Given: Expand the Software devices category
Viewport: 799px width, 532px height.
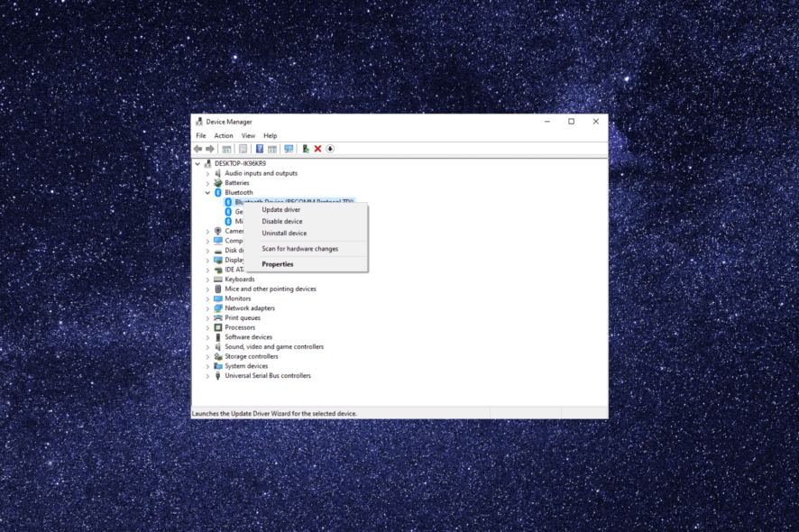Looking at the screenshot, I should pos(207,337).
